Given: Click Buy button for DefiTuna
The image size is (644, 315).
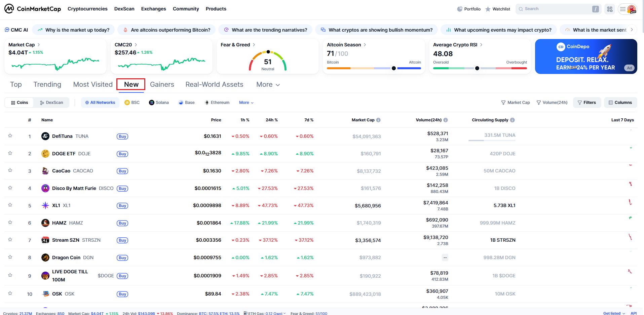Looking at the screenshot, I should tap(122, 136).
